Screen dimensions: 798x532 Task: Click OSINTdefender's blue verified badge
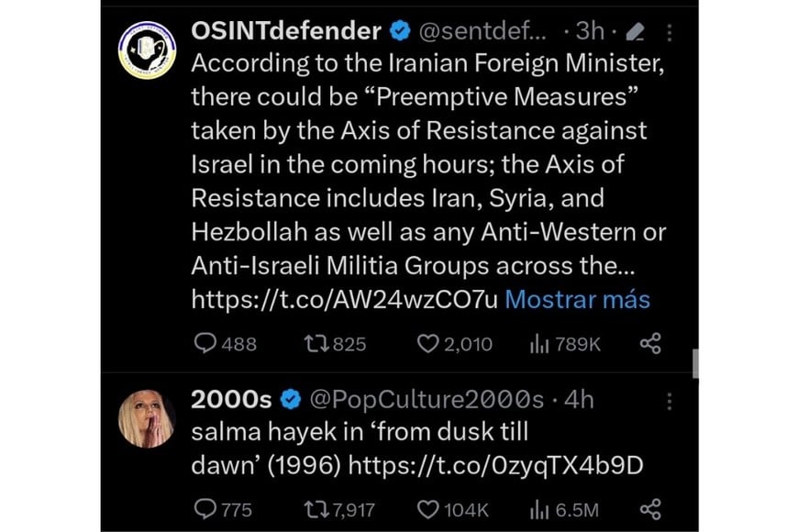[x=399, y=31]
